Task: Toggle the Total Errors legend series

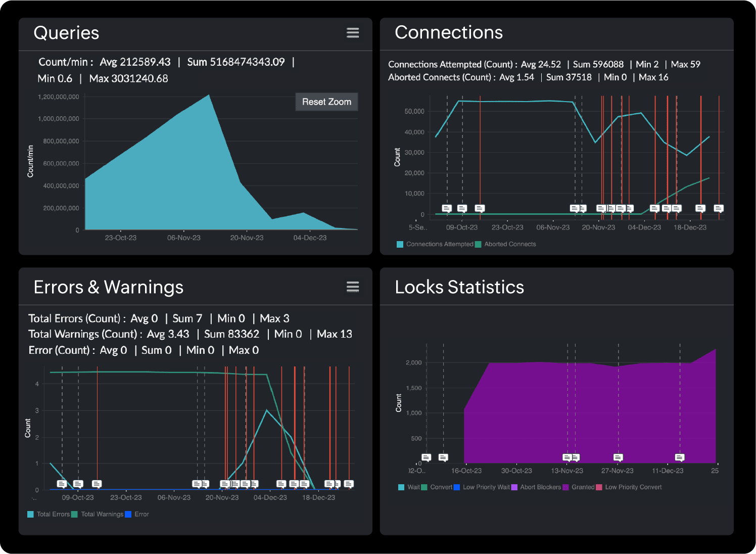Action: coord(53,514)
